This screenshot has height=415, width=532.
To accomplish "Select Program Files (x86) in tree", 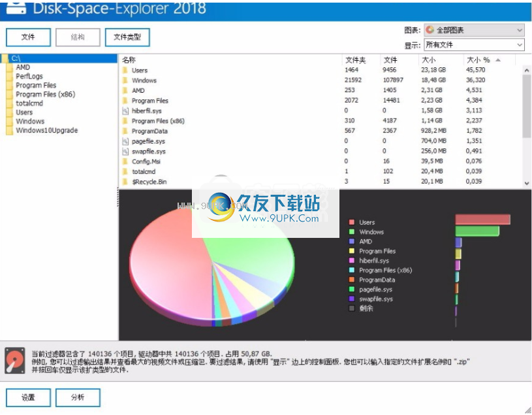I will coord(46,94).
